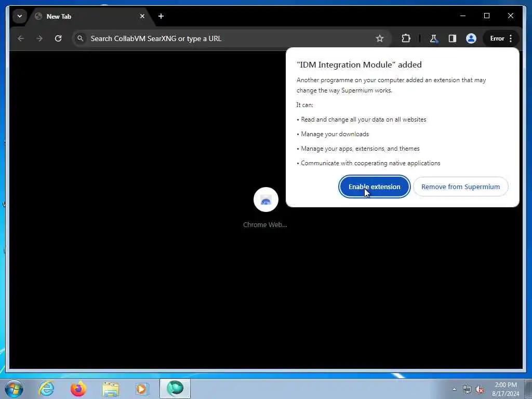The width and height of the screenshot is (532, 399).
Task: Maximize the Supermium window
Action: click(x=486, y=16)
